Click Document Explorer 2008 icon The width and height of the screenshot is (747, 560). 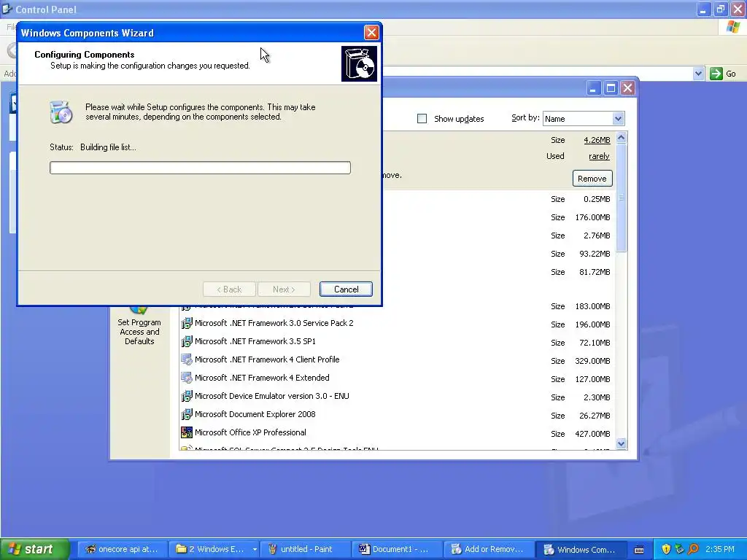pos(187,415)
